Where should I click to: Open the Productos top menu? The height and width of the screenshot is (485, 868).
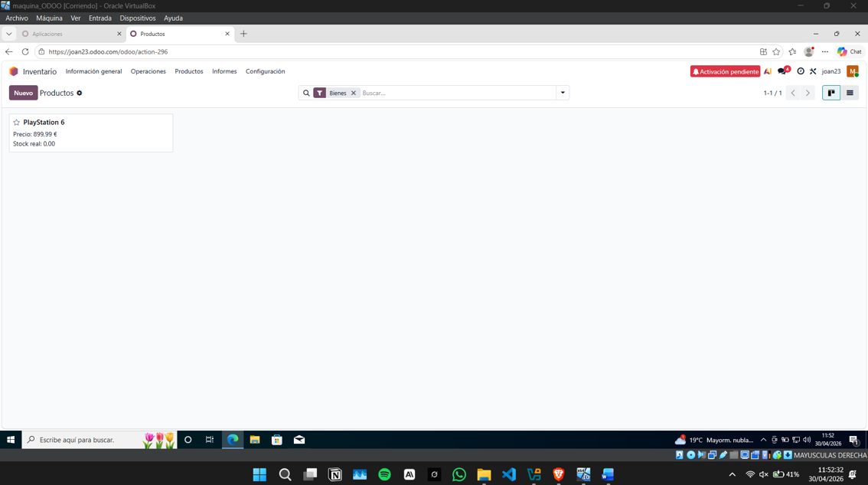pyautogui.click(x=189, y=71)
